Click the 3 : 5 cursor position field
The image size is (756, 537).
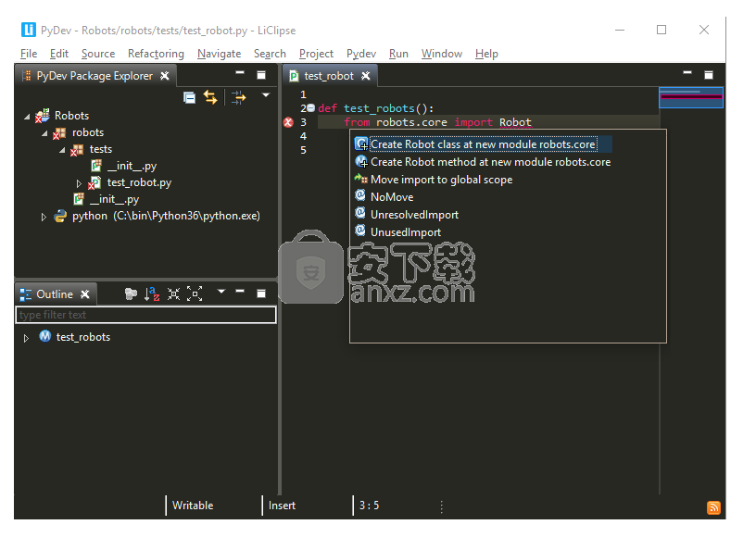pos(369,506)
